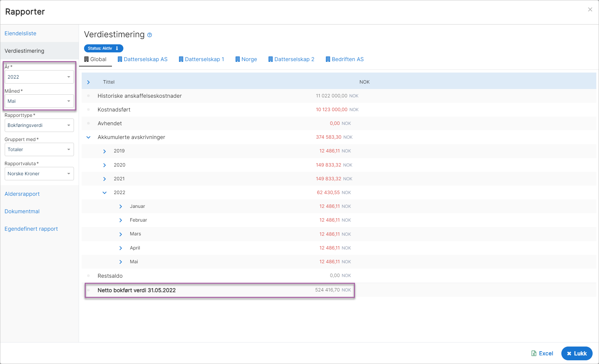Export the report to Excel
Viewport: 599px width, 364px height.
tap(542, 353)
